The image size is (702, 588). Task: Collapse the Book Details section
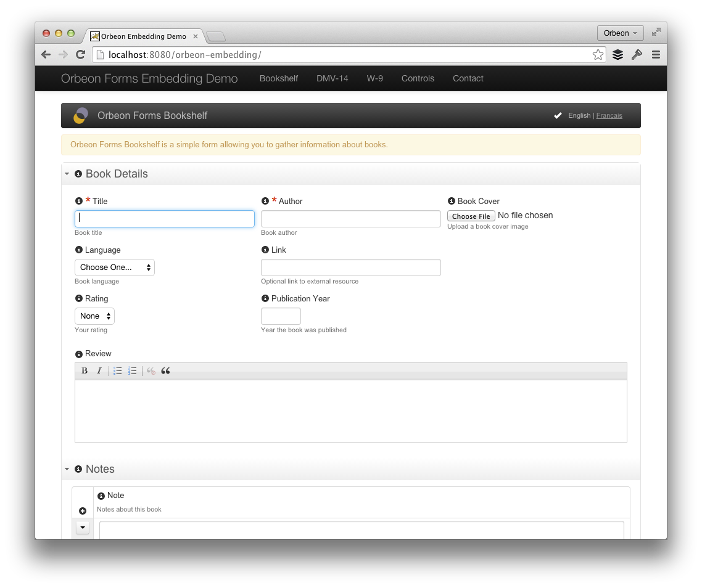tap(67, 174)
